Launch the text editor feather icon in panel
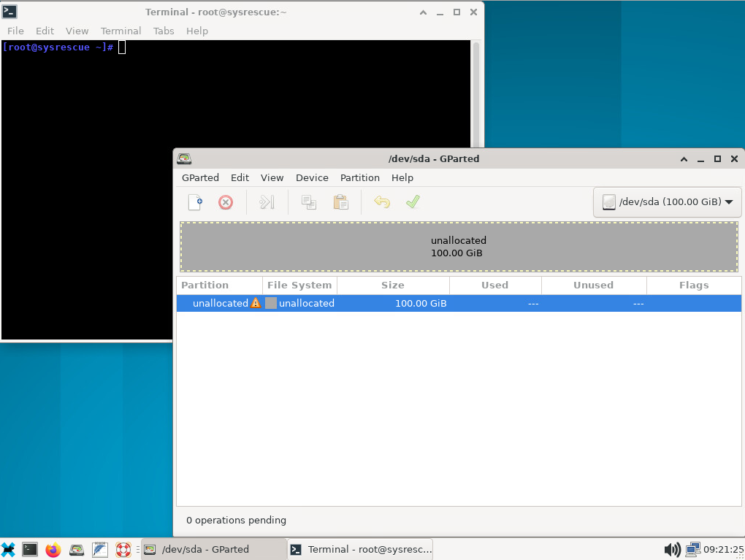The width and height of the screenshot is (745, 560). point(100,550)
